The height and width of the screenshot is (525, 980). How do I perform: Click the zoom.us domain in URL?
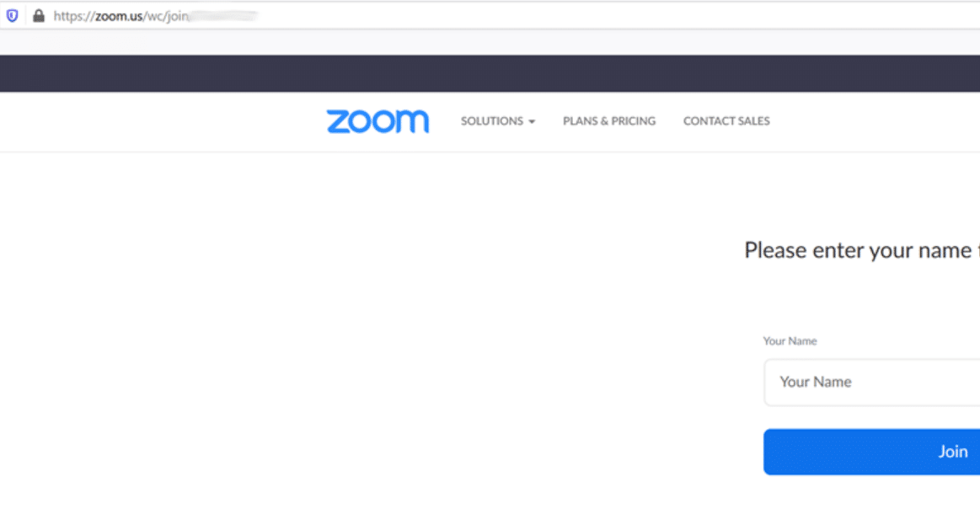pos(119,16)
